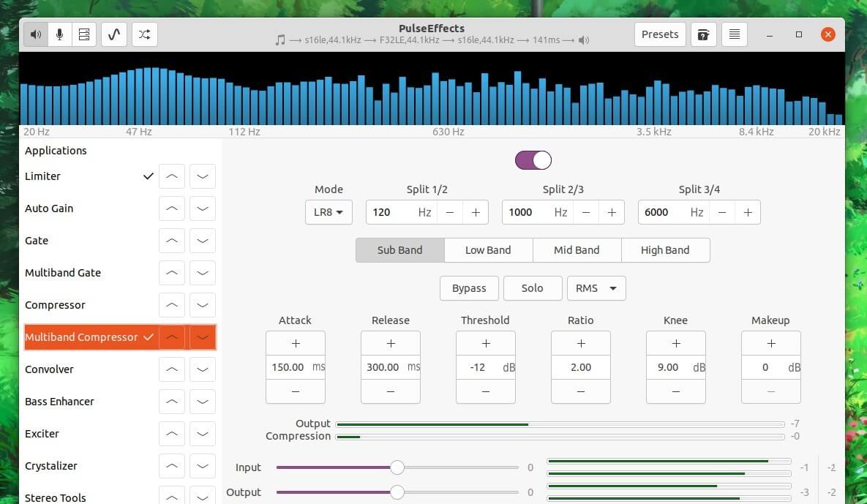867x504 pixels.
Task: Switch to the High Band tab
Action: (665, 249)
